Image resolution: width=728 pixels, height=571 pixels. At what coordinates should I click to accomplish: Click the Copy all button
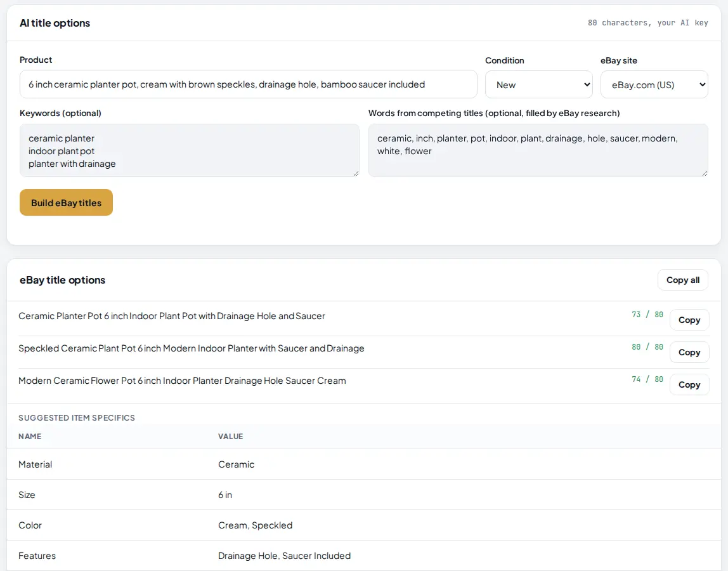682,280
